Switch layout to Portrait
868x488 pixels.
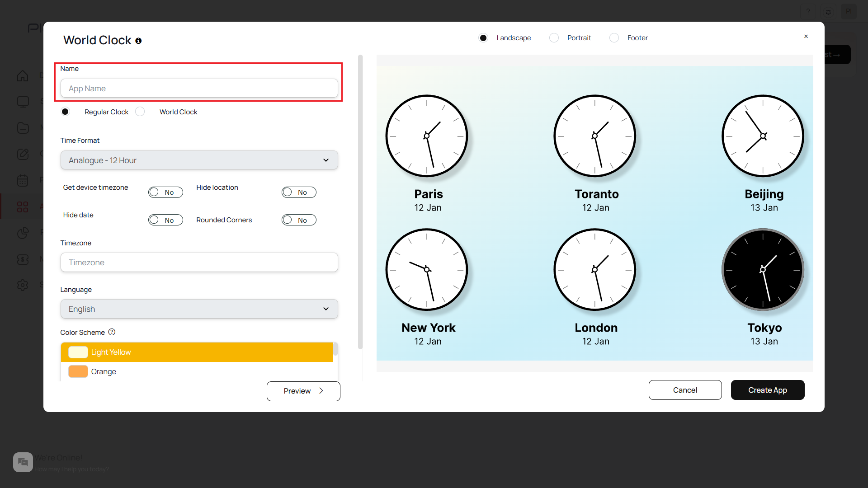tap(554, 38)
